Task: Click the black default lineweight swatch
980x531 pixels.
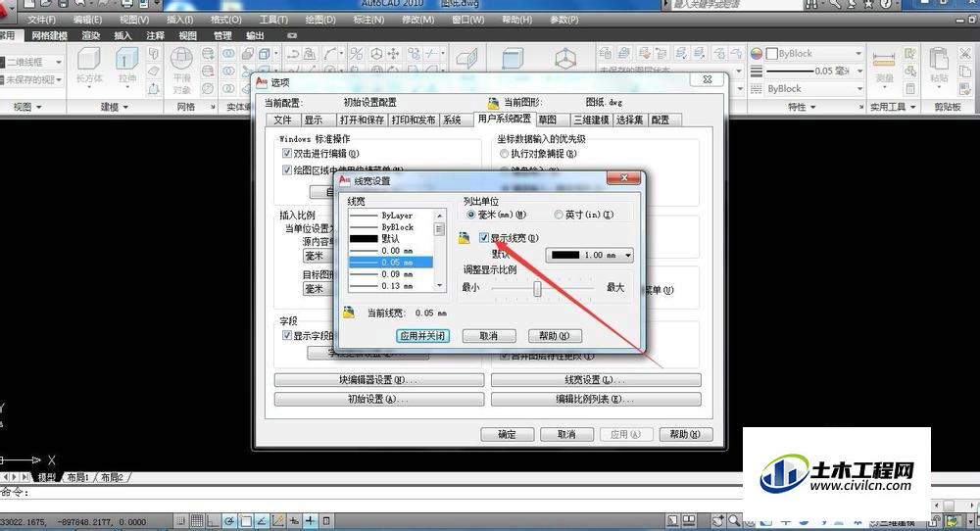Action: click(565, 255)
